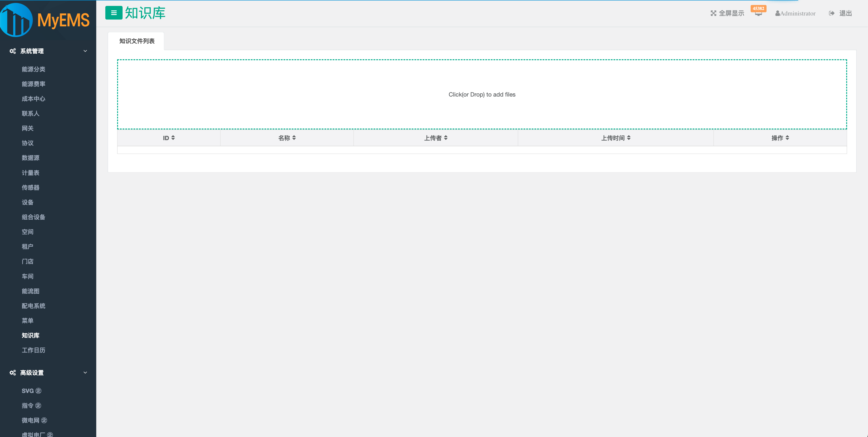Sort table by 上传时间 column

pyautogui.click(x=616, y=138)
